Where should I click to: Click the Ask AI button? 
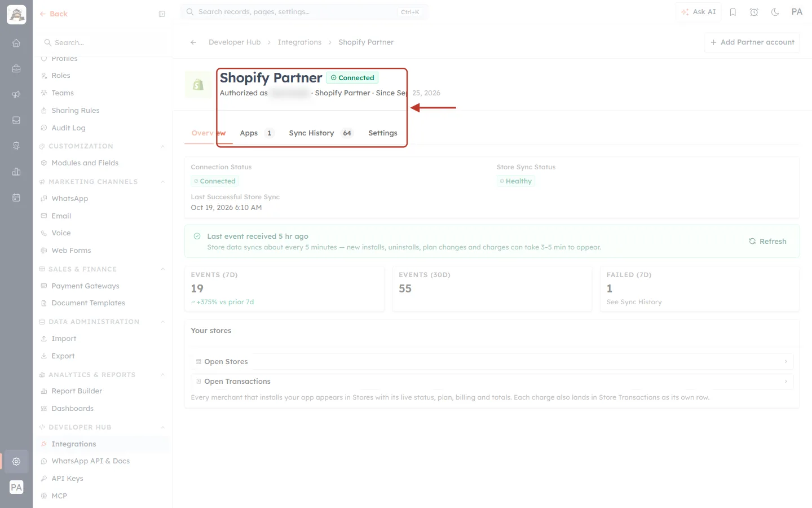(698, 12)
